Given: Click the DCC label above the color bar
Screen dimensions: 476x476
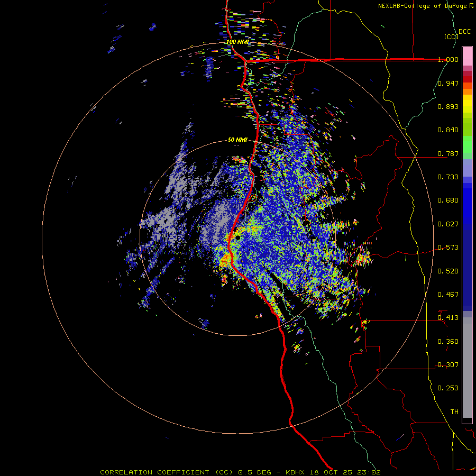Looking at the screenshot, I should 464,32.
